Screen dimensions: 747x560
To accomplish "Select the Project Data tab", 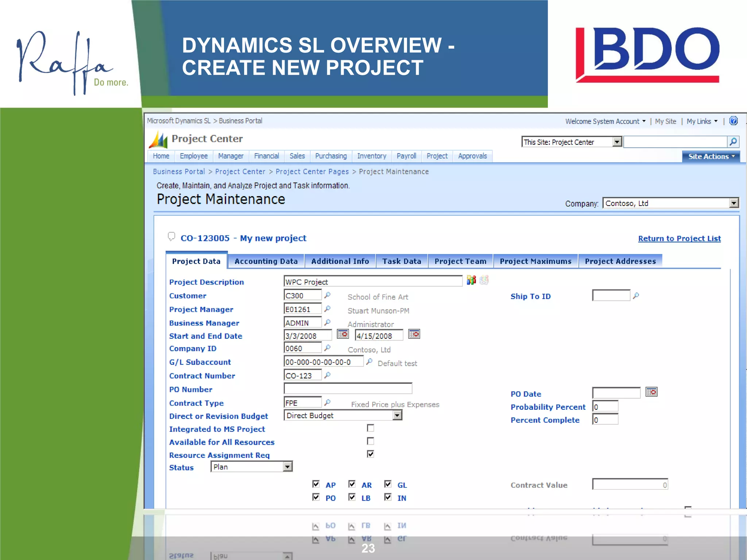I will pos(196,261).
